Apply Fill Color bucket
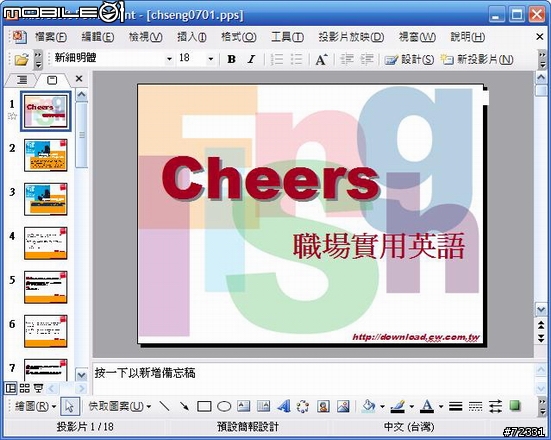Viewport: 551px width, 440px height. [369, 407]
